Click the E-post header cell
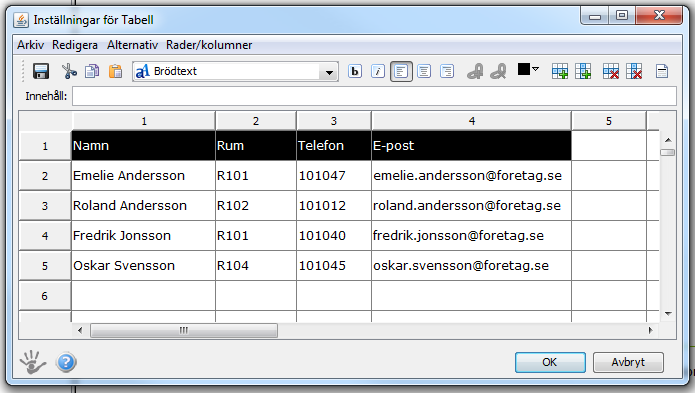This screenshot has width=695, height=393. click(472, 146)
